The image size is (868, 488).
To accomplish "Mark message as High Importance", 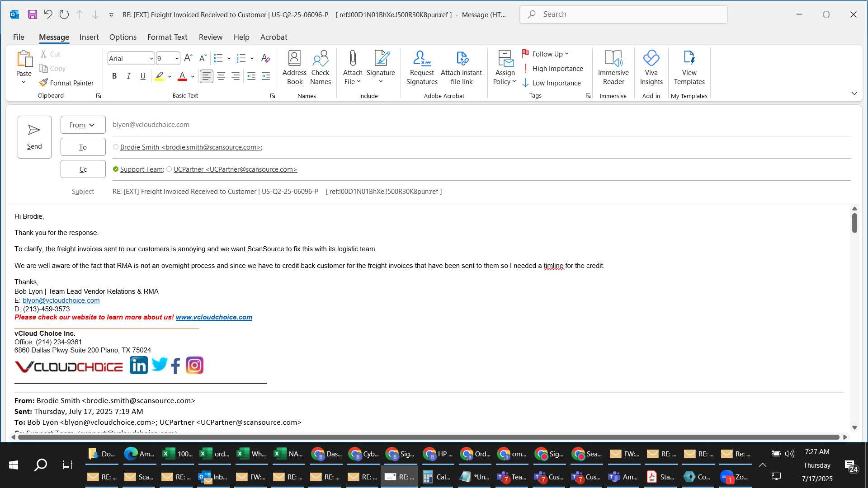I will [x=552, y=68].
